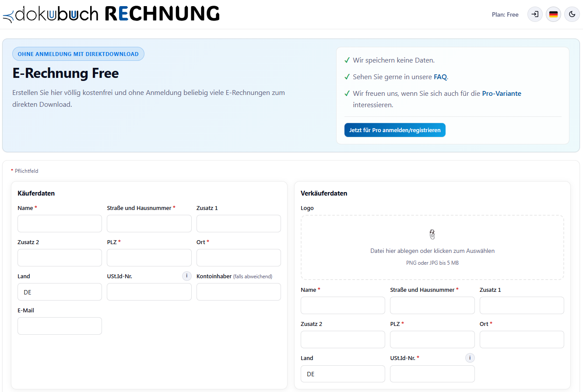Click Verkäuferdaten Land field showing DE
This screenshot has height=392, width=583.
click(343, 374)
